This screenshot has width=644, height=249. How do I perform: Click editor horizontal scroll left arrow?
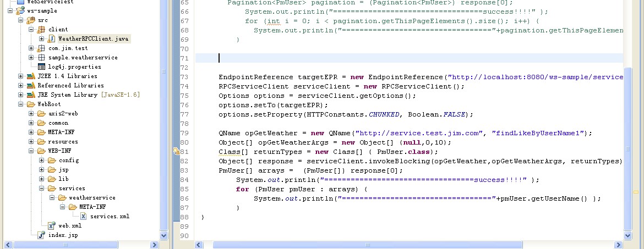click(x=199, y=245)
